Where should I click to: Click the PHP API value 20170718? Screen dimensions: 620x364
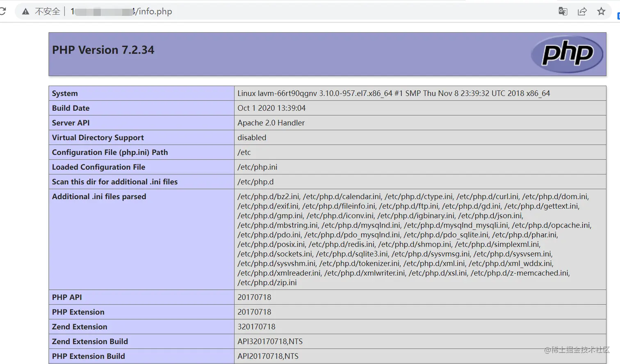(x=254, y=298)
